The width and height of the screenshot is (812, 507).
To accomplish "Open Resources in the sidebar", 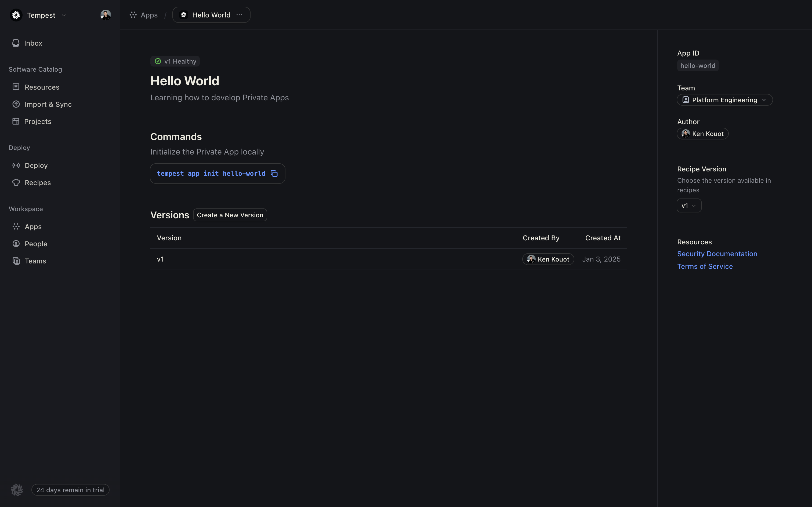I will [42, 87].
